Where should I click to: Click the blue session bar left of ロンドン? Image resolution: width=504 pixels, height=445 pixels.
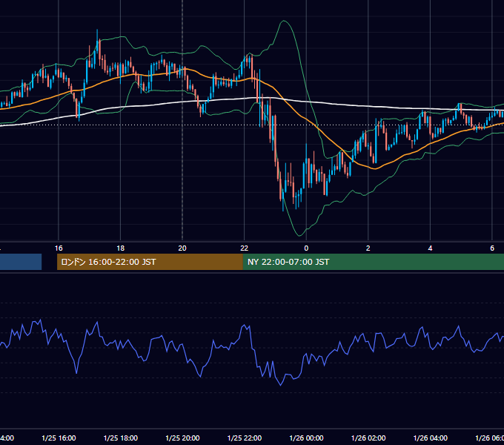click(x=21, y=262)
